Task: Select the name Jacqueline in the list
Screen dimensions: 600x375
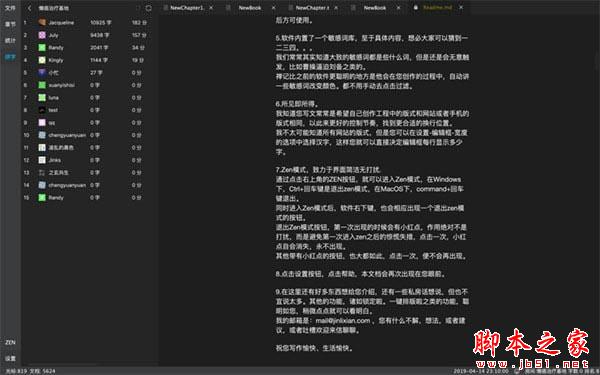Action: coord(61,23)
